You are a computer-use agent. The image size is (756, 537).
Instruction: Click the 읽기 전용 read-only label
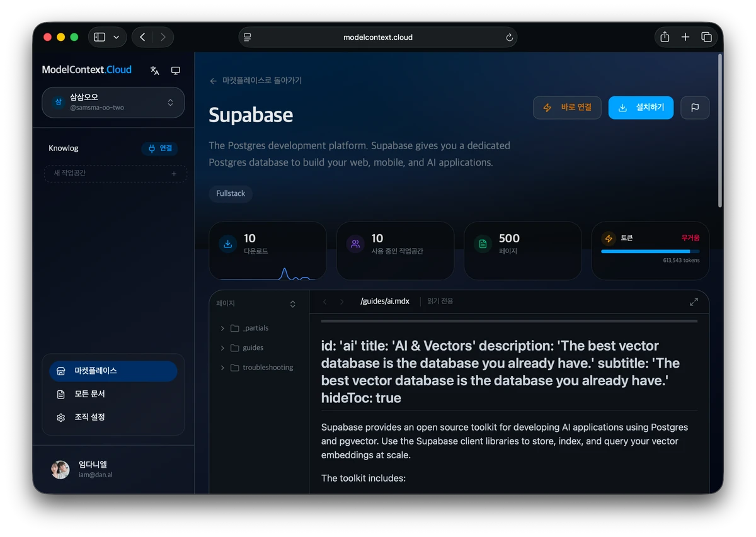pos(440,302)
